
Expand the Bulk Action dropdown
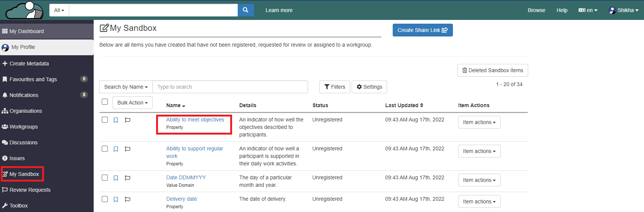click(x=132, y=103)
